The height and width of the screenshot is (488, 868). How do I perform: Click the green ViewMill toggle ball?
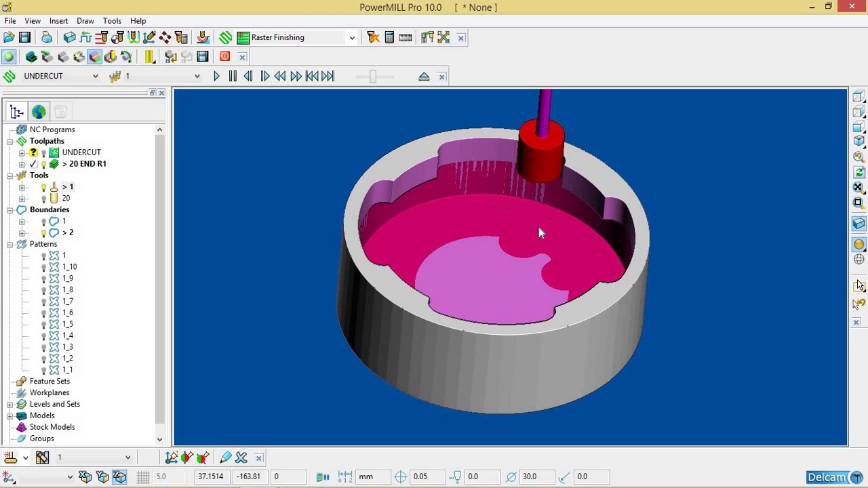9,57
